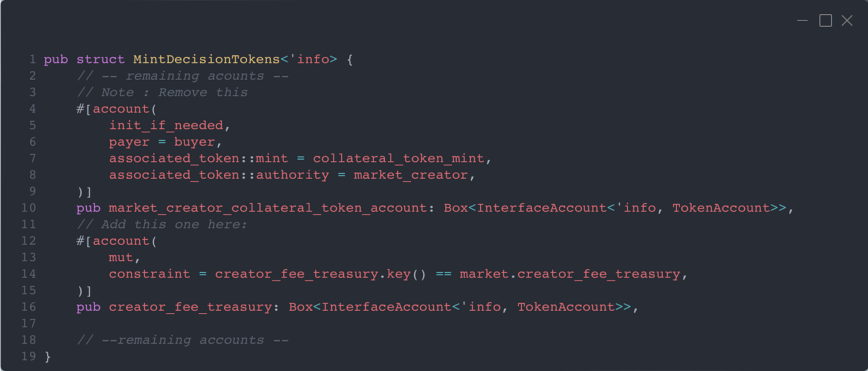
Task: Click the 'Add this one here' comment
Action: pos(162,225)
